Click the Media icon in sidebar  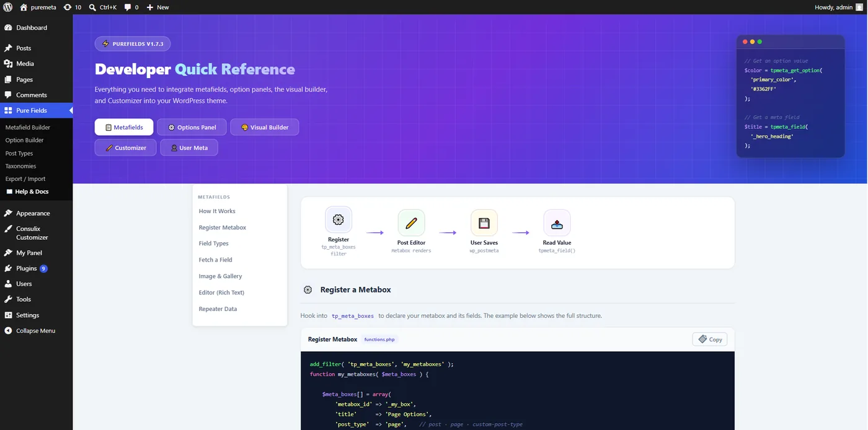8,64
